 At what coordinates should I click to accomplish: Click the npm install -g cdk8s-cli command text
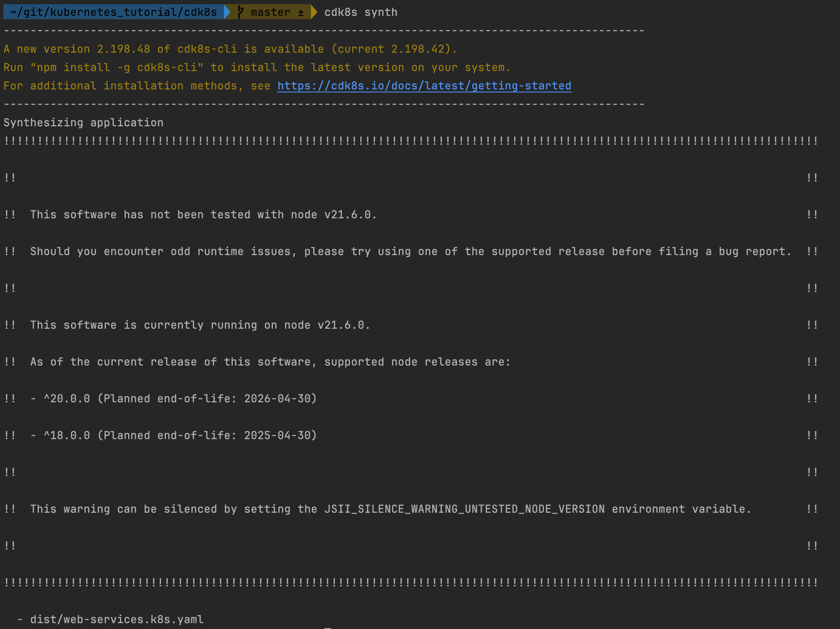(x=117, y=67)
